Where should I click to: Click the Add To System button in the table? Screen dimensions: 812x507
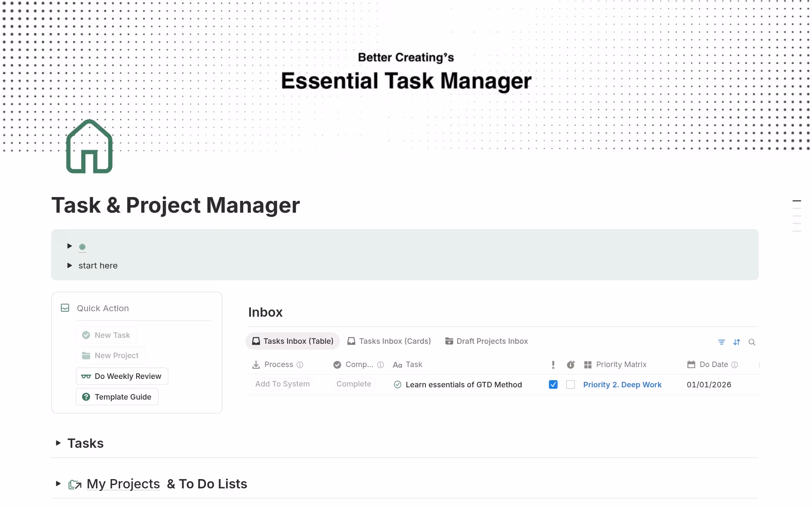(282, 384)
